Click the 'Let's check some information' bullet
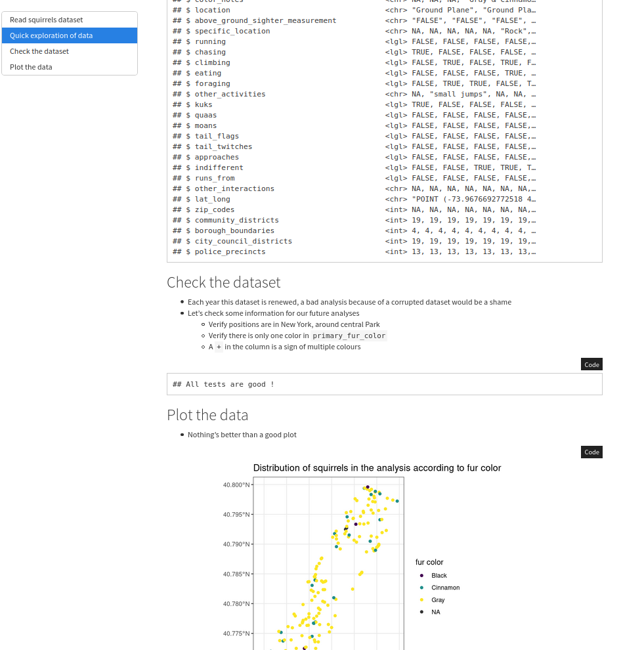 point(274,313)
